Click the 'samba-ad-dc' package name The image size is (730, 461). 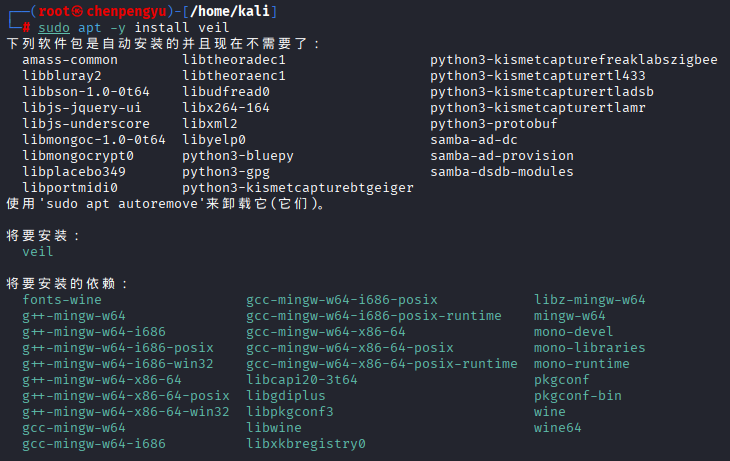(x=474, y=140)
